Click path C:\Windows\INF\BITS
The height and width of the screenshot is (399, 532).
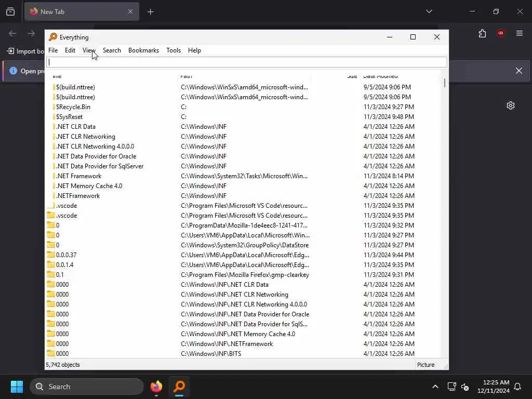coord(211,353)
